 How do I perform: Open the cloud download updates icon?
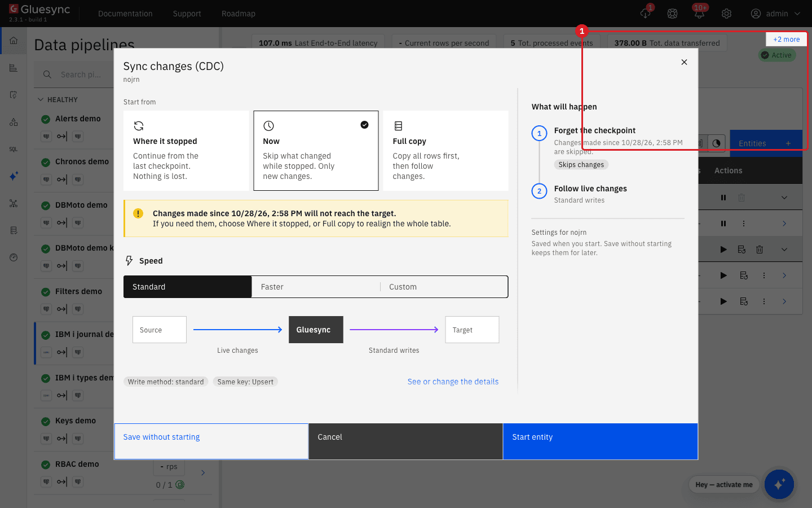646,14
